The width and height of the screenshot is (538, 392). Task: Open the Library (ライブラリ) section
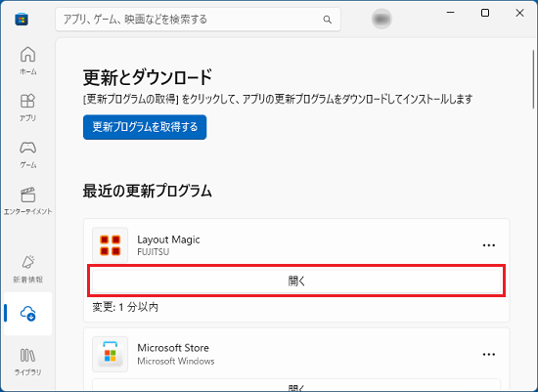27,362
